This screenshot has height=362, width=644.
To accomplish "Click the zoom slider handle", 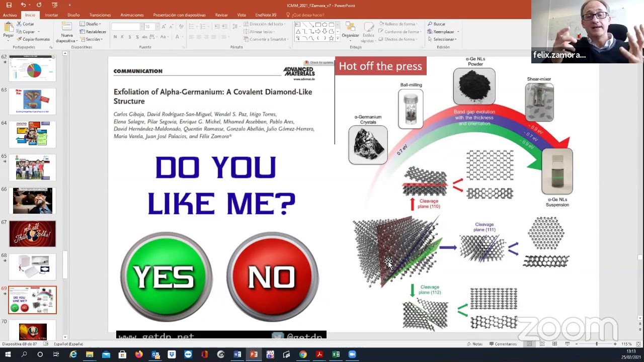I will [597, 344].
